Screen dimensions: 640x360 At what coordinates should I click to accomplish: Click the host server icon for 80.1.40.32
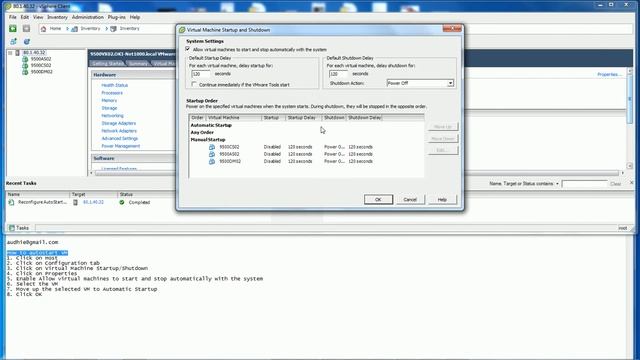click(x=18, y=53)
